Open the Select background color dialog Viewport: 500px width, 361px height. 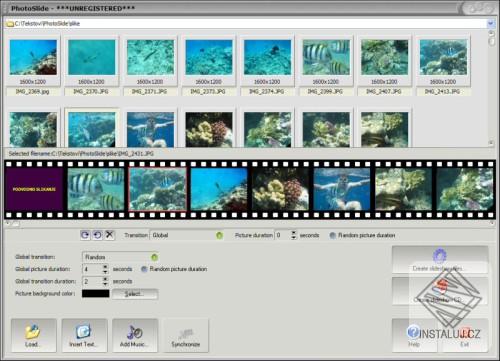[134, 294]
